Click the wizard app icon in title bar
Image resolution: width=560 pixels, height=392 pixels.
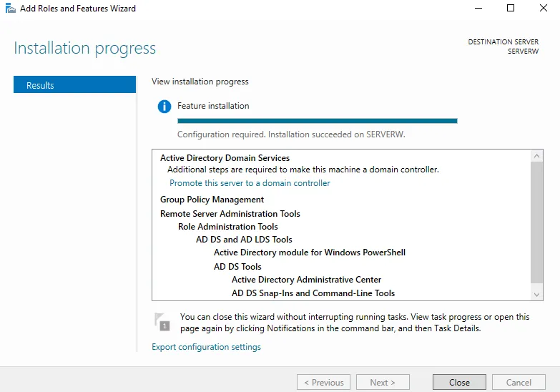pos(10,8)
